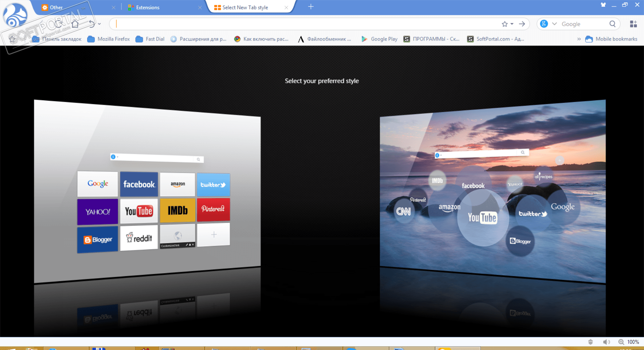Open the Fast Dial bookmarks folder
Screen dimensions: 644x350
click(150, 39)
